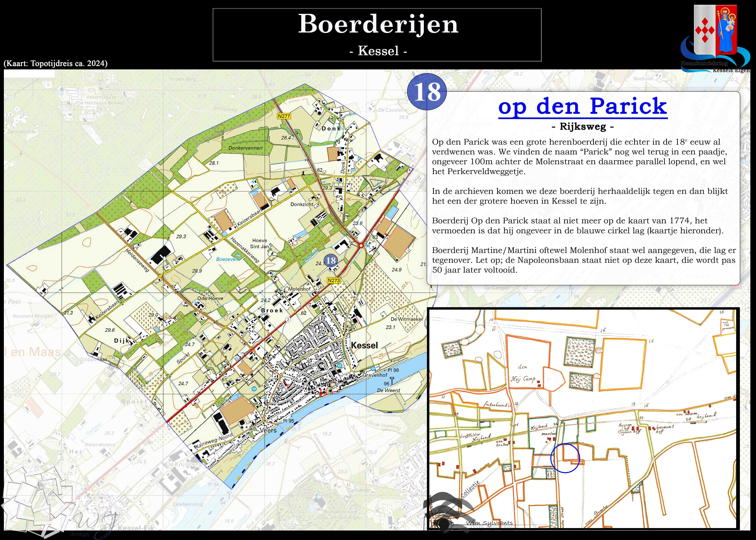The image size is (756, 540).
Task: Click the blue circle on the historic map
Action: (x=565, y=458)
